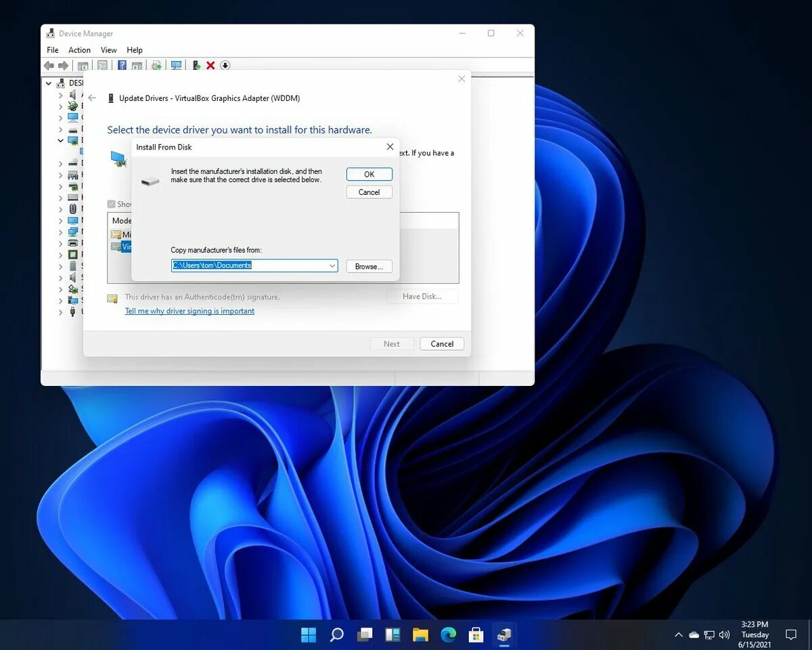Open Help using the question mark toolbar icon

pos(122,65)
